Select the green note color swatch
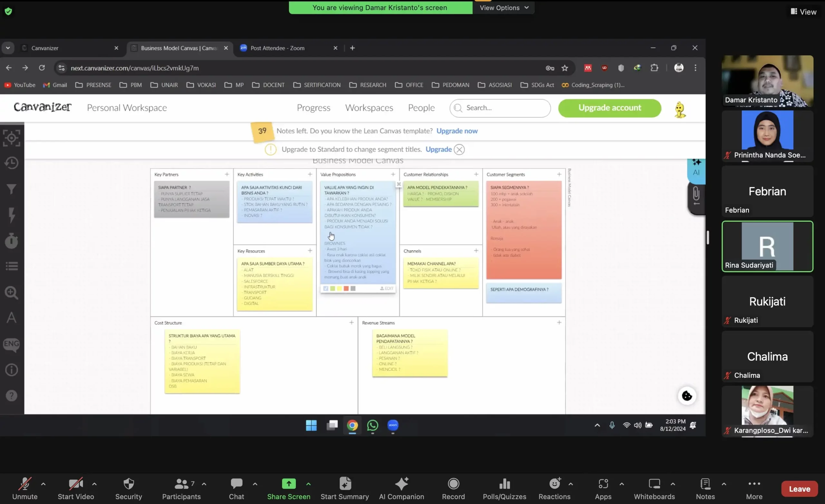825x504 pixels. pyautogui.click(x=333, y=288)
